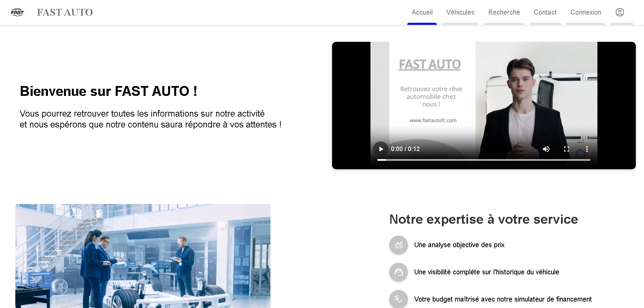Open the Véhicules tab
The image size is (644, 308).
pyautogui.click(x=460, y=12)
